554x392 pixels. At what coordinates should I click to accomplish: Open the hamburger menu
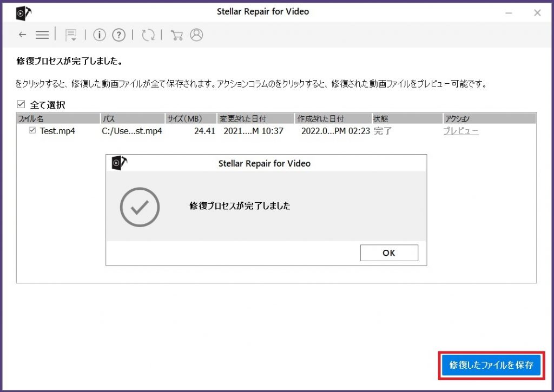coord(42,35)
